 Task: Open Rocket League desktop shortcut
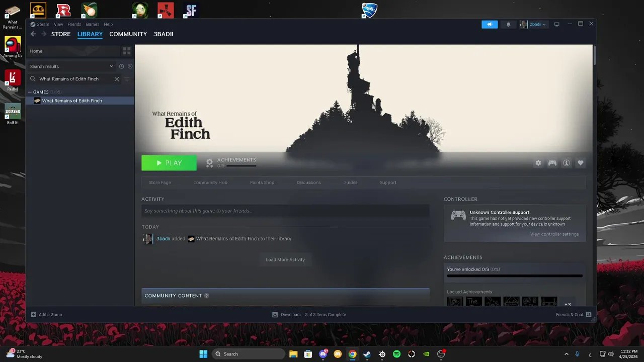(369, 10)
